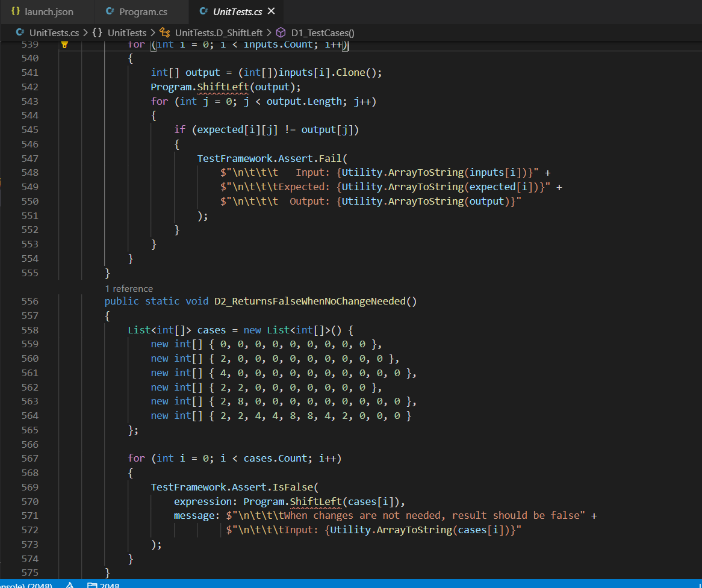The image size is (702, 588).
Task: Click the '1 reference' CodeLens link
Action: 129,288
